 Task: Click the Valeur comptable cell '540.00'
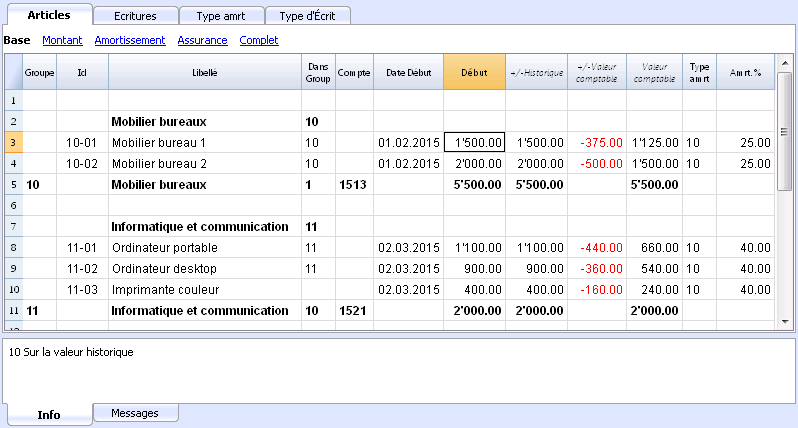pyautogui.click(x=654, y=268)
